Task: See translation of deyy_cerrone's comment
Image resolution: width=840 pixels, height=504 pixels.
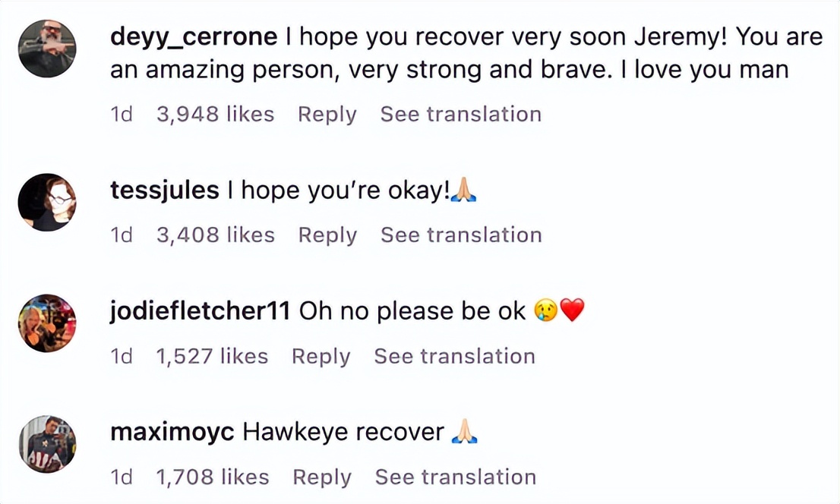Action: point(461,115)
